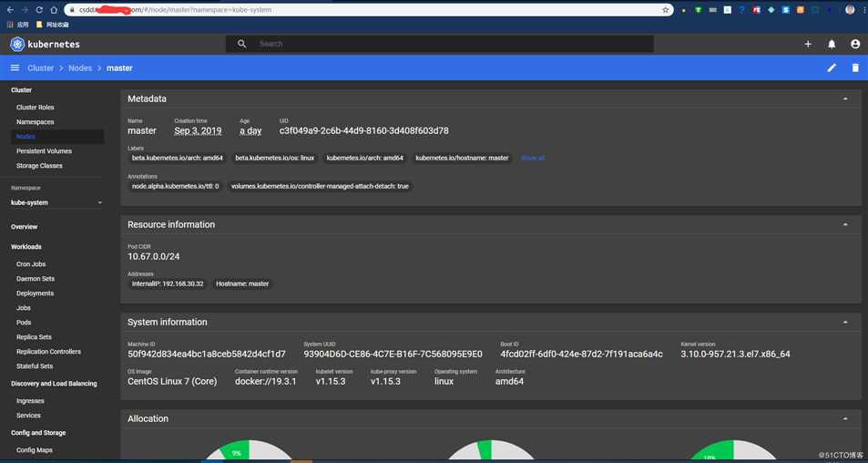The width and height of the screenshot is (868, 463).
Task: Click the Kubernetes logo
Action: [x=45, y=44]
